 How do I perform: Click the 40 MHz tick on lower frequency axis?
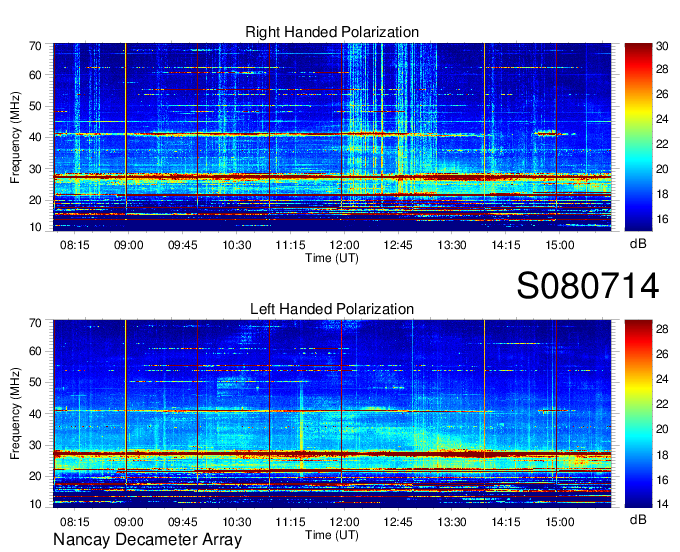(36, 414)
